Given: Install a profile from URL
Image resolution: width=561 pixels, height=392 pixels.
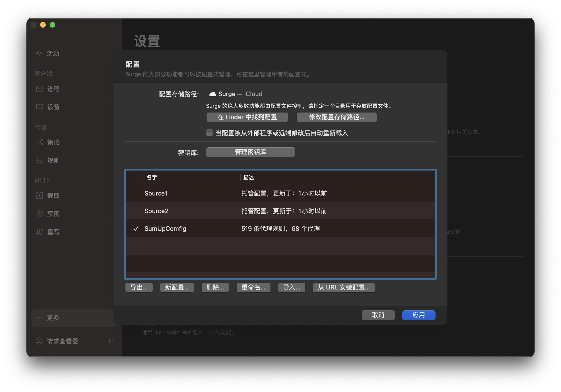Looking at the screenshot, I should (x=343, y=288).
